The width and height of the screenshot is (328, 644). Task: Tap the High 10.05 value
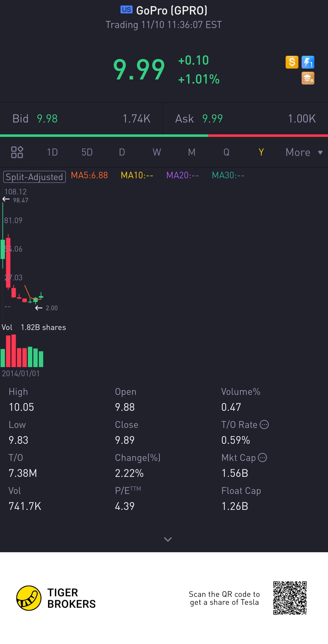click(x=21, y=407)
